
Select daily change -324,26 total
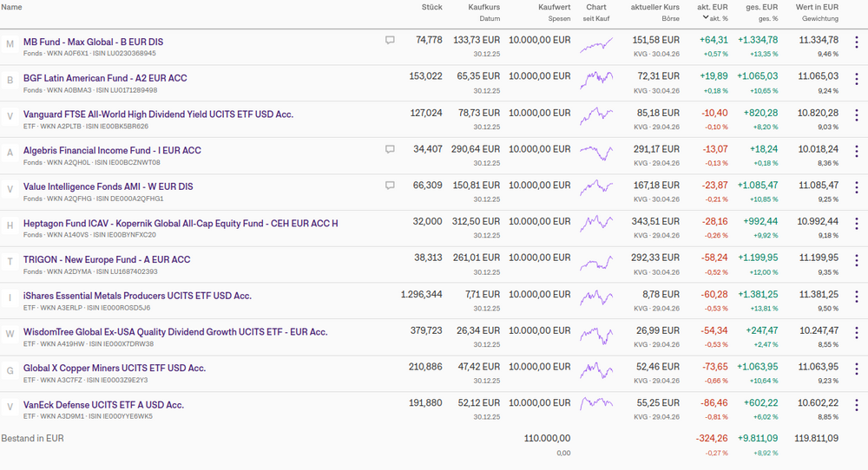712,439
